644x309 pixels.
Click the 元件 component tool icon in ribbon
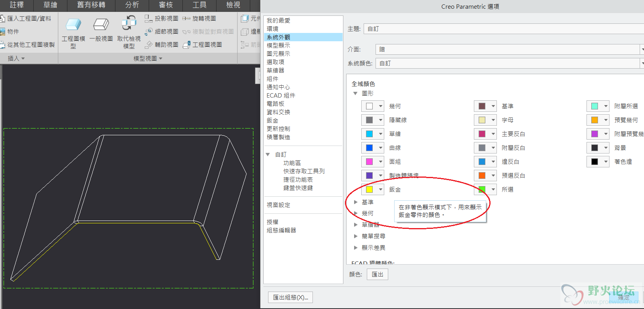click(244, 19)
